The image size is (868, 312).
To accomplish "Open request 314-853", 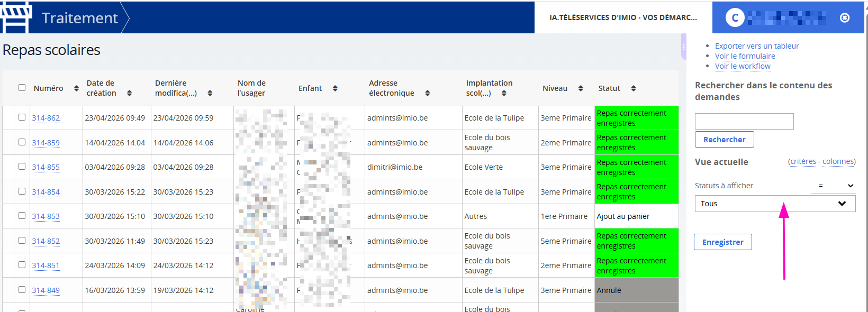I will click(46, 216).
